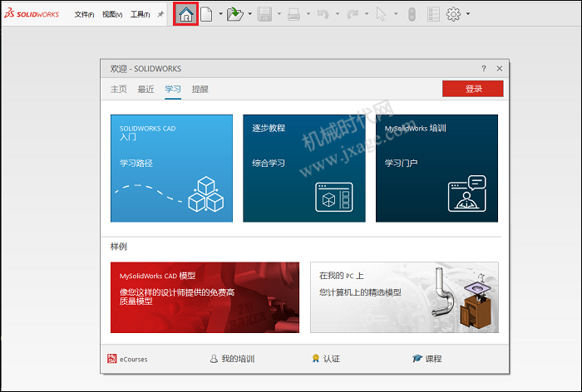This screenshot has width=582, height=392.
Task: Open the File Properties list icon
Action: [x=433, y=14]
